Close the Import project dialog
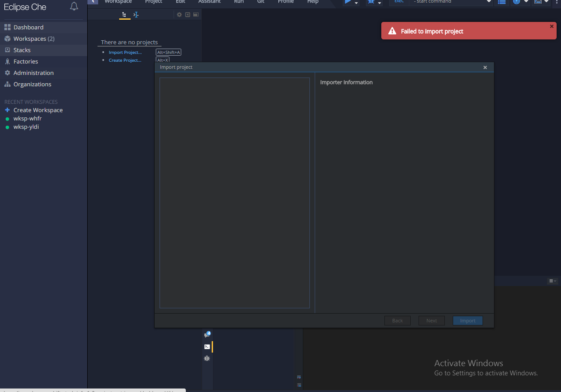 (485, 67)
